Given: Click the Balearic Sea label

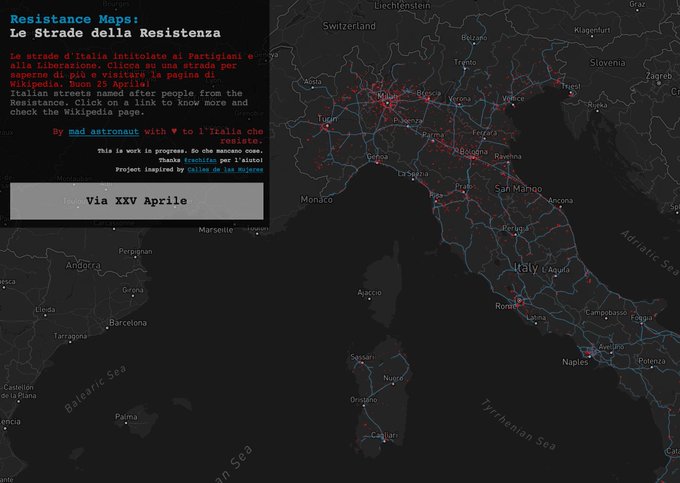Looking at the screenshot, I should pos(95,388).
